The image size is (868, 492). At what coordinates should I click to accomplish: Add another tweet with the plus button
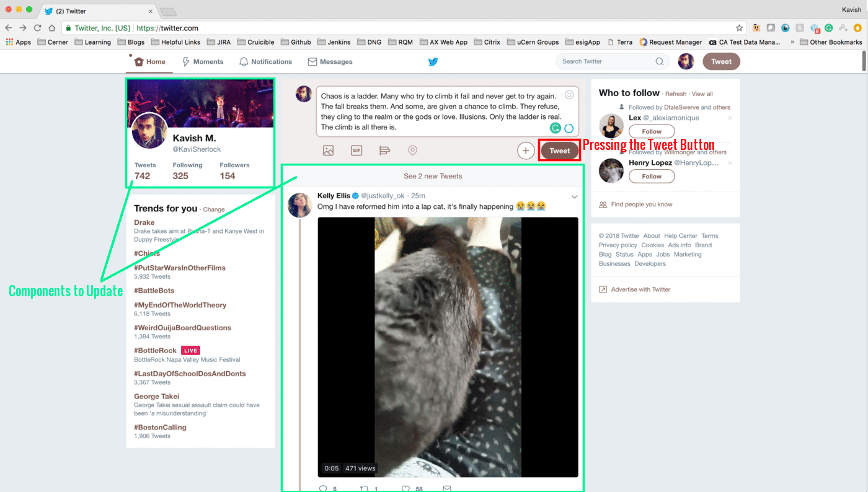526,151
